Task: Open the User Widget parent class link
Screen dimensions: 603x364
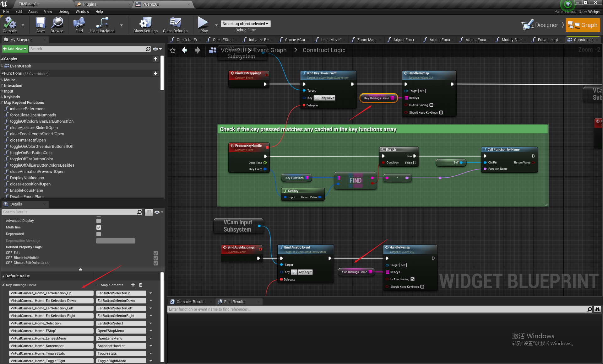Action: pyautogui.click(x=589, y=12)
